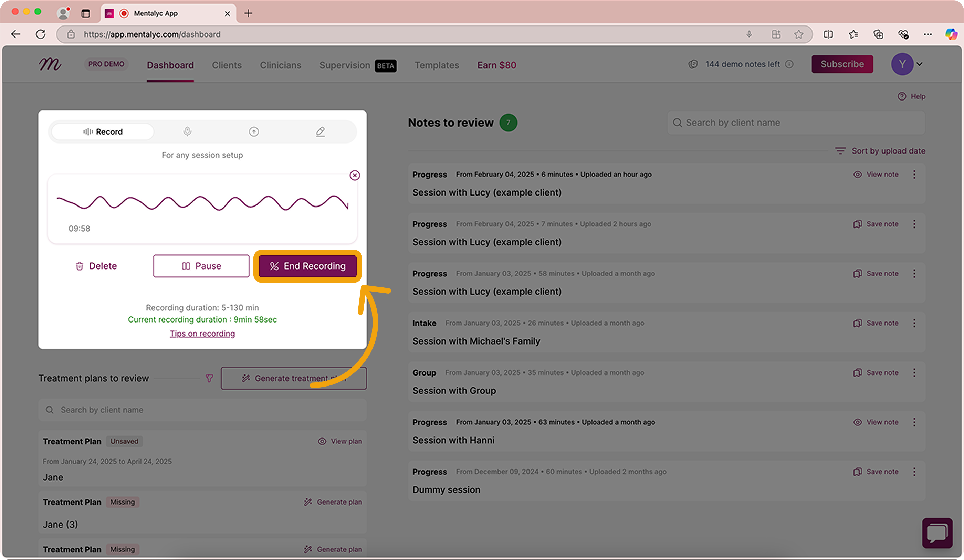
Task: Go back with browser back arrow
Action: point(16,34)
